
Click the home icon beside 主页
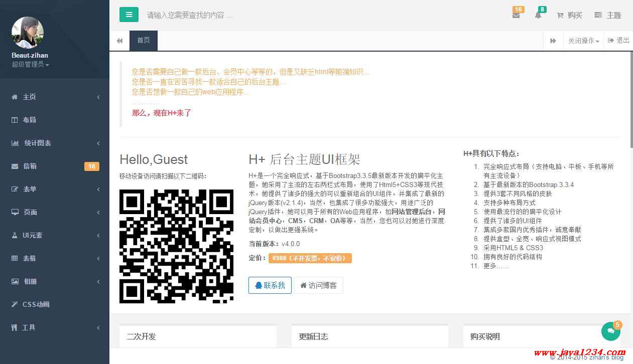(x=15, y=97)
